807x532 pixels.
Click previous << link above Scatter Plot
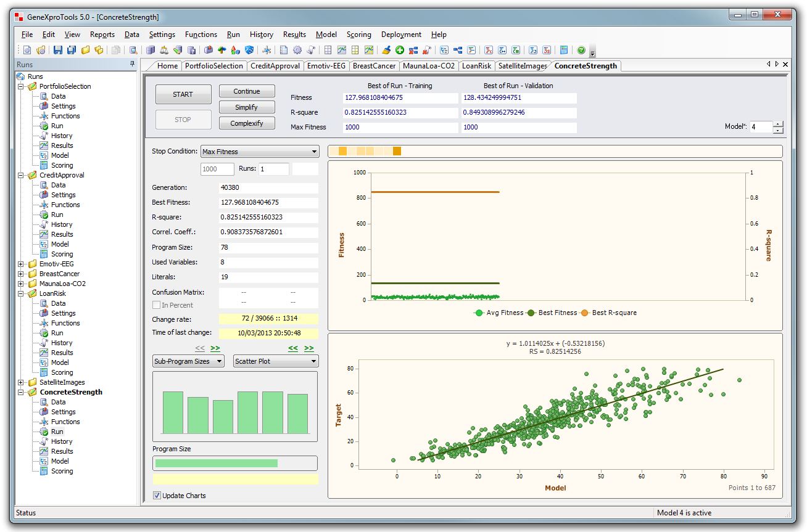pos(293,348)
